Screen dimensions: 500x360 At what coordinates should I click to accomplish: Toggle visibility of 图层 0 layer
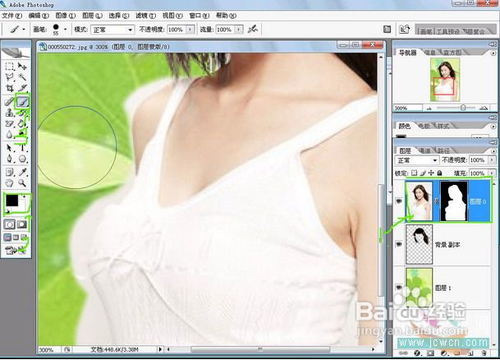[x=399, y=201]
